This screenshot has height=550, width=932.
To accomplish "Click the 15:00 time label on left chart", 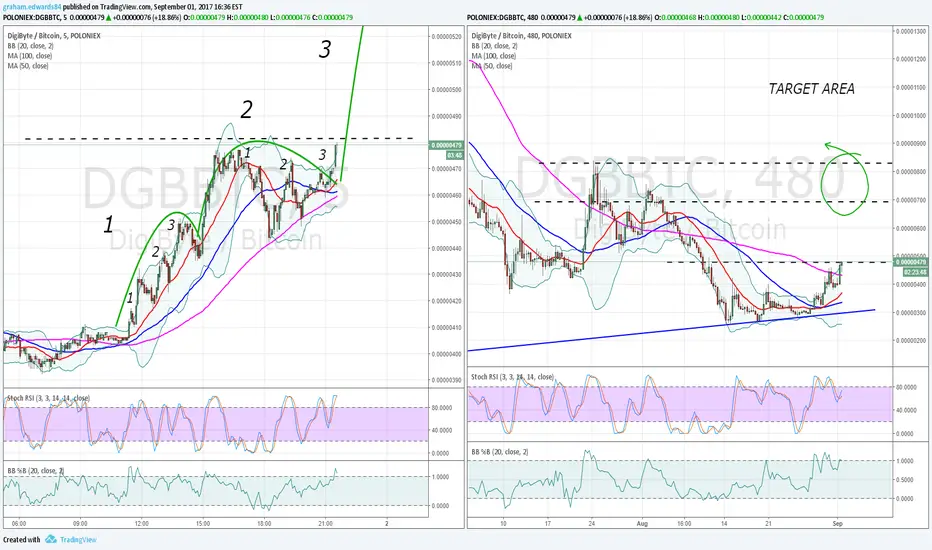I will point(203,524).
